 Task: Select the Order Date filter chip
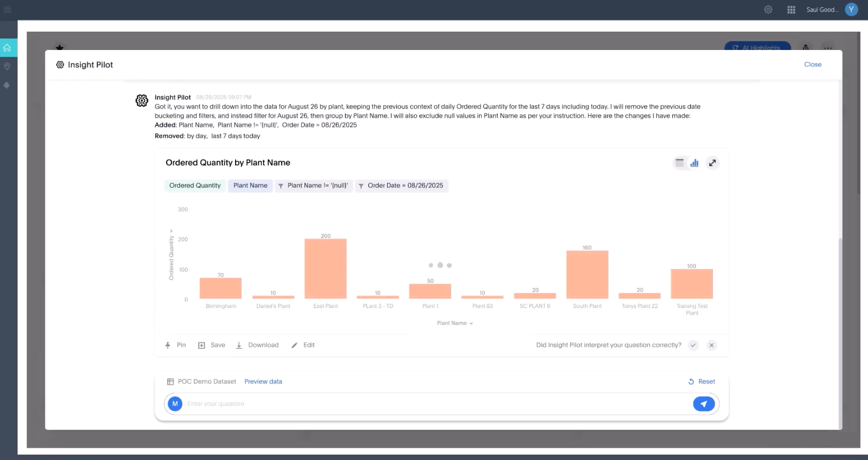click(x=401, y=186)
